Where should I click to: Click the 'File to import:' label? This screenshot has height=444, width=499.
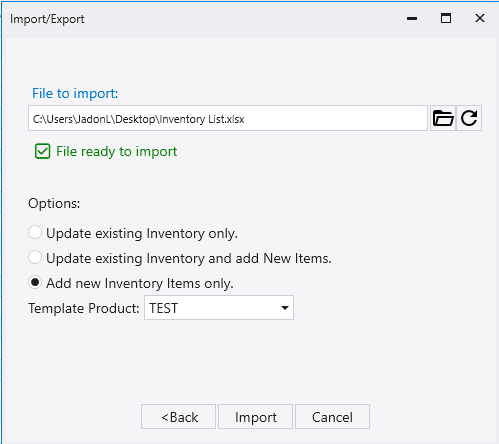(x=75, y=93)
